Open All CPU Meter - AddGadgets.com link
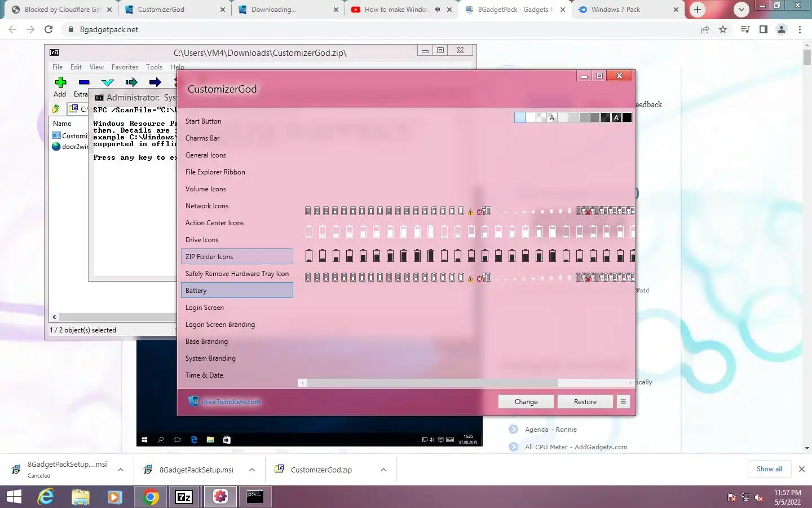Screen dimensions: 812x508 click(x=576, y=447)
